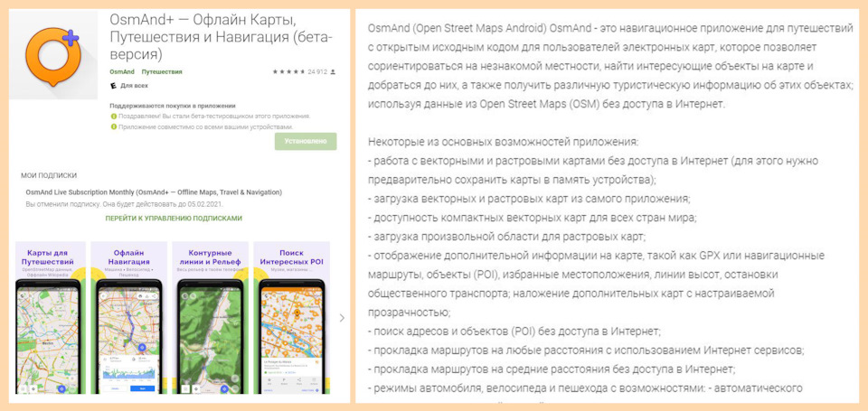Click the app title OsmAnd+ — Офлайн Карты
Image resolution: width=868 pixels, height=411 pixels.
(221, 38)
